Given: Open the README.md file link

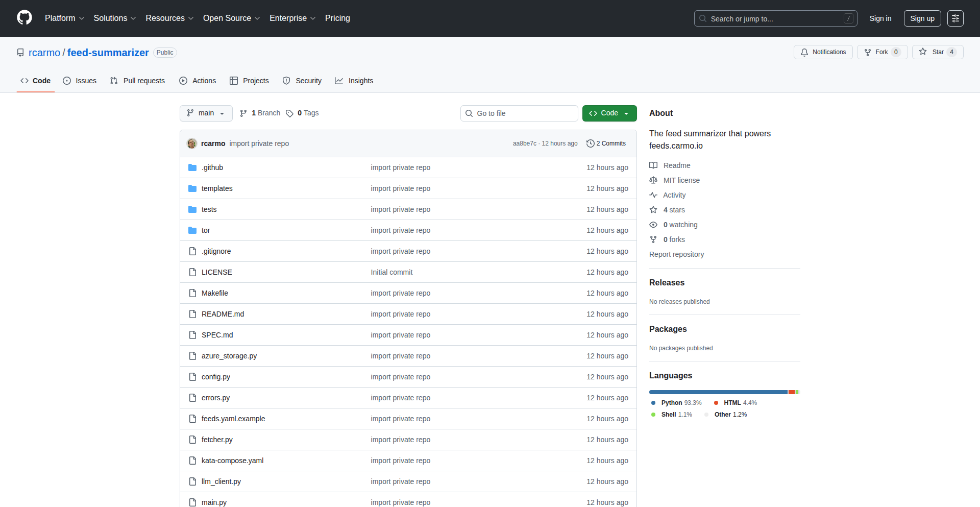Looking at the screenshot, I should [x=223, y=314].
